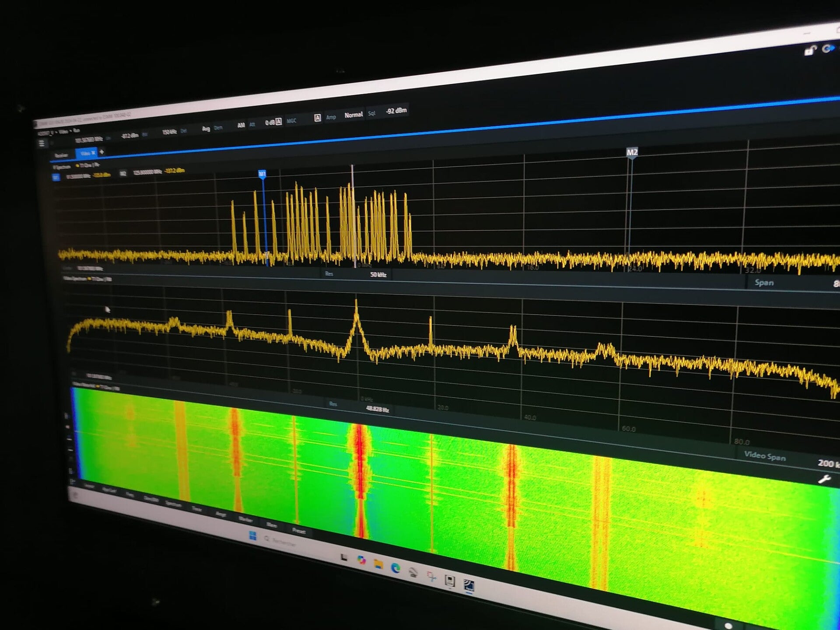Toggle the M2 marker readout button

coord(123,173)
